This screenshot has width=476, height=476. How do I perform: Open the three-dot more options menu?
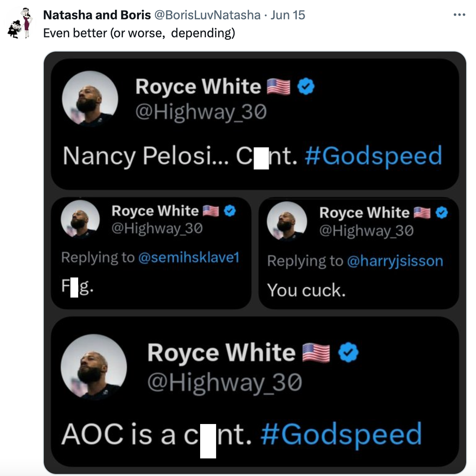459,15
